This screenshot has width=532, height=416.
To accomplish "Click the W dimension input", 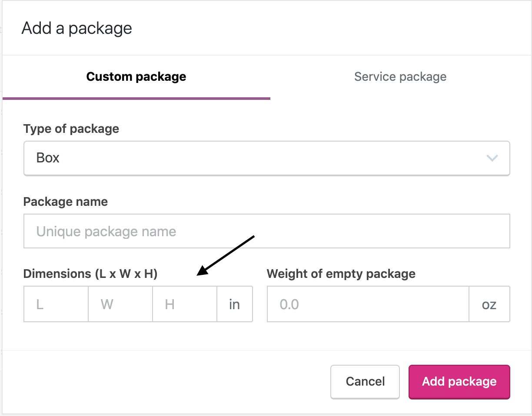I will [x=120, y=304].
